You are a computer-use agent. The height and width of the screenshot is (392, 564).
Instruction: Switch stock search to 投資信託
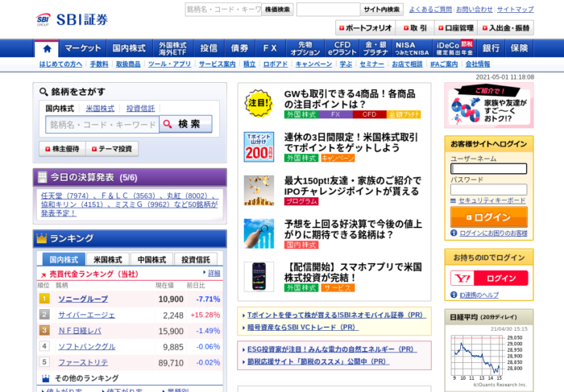(141, 109)
